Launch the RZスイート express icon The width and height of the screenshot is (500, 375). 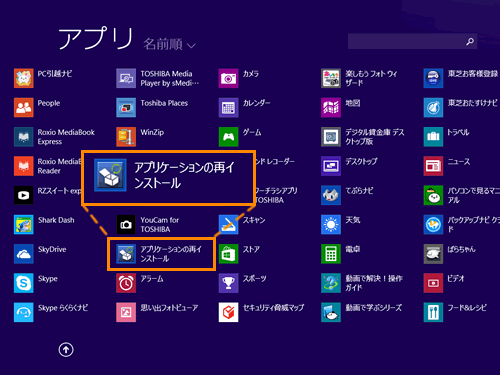click(24, 195)
